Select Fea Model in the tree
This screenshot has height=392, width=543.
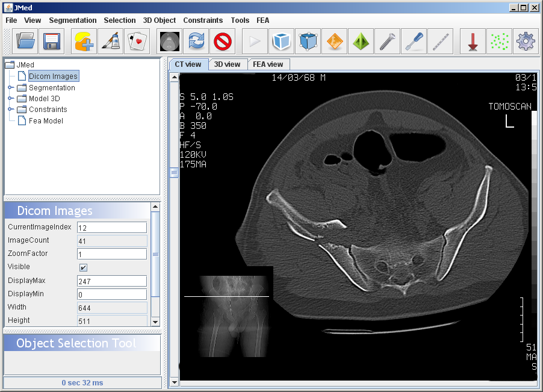coord(46,121)
